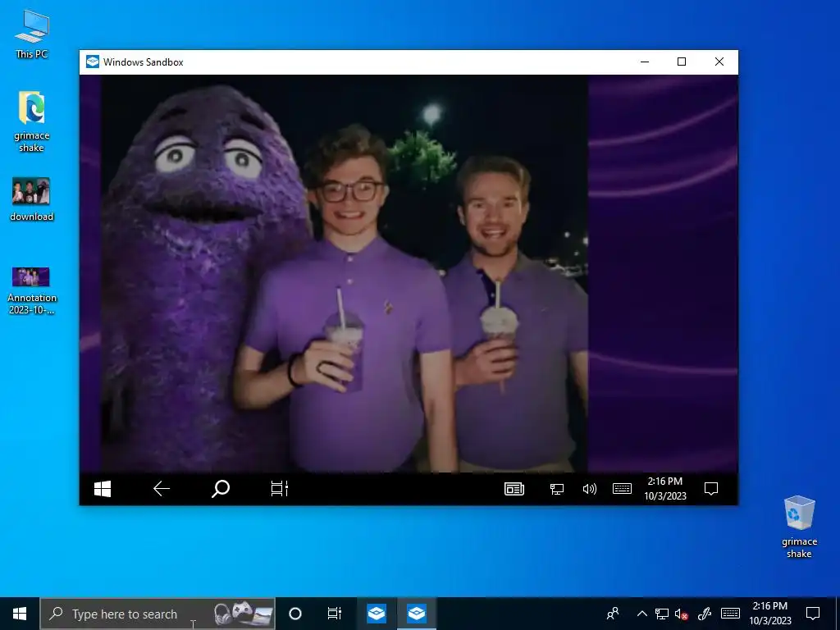
Task: Click Windows Sandbox title bar icon
Action: pos(93,62)
